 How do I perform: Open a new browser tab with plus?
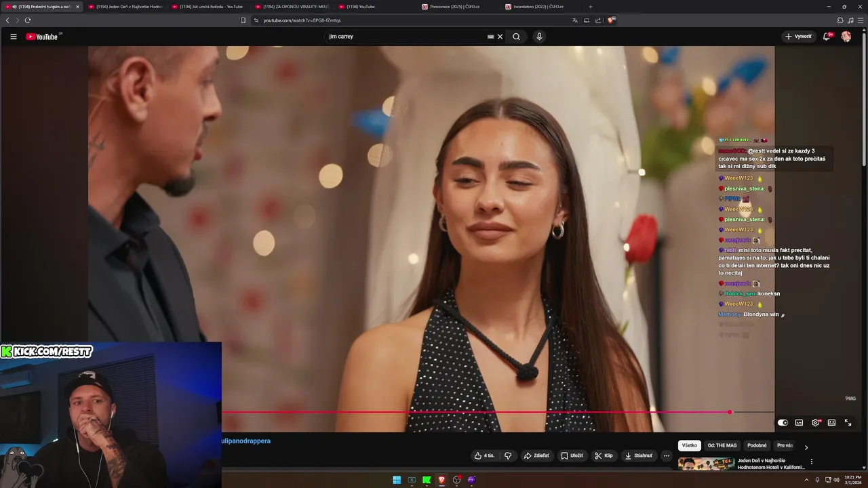tap(591, 7)
